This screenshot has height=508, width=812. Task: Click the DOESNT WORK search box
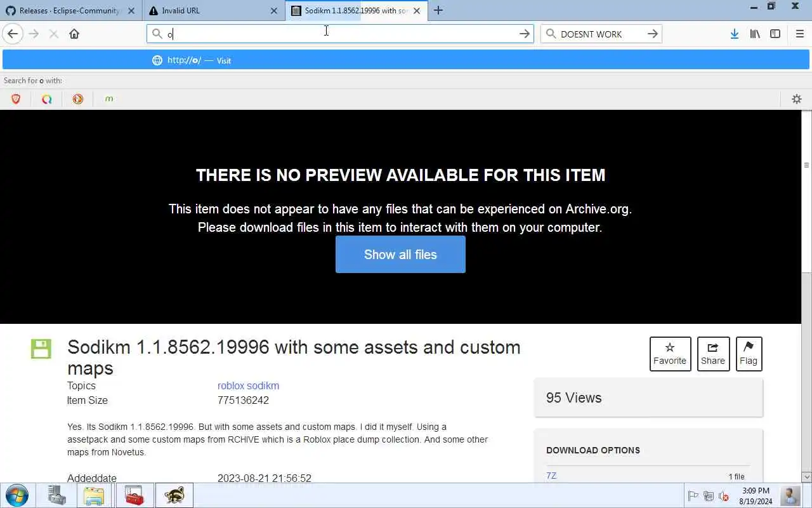pyautogui.click(x=601, y=34)
